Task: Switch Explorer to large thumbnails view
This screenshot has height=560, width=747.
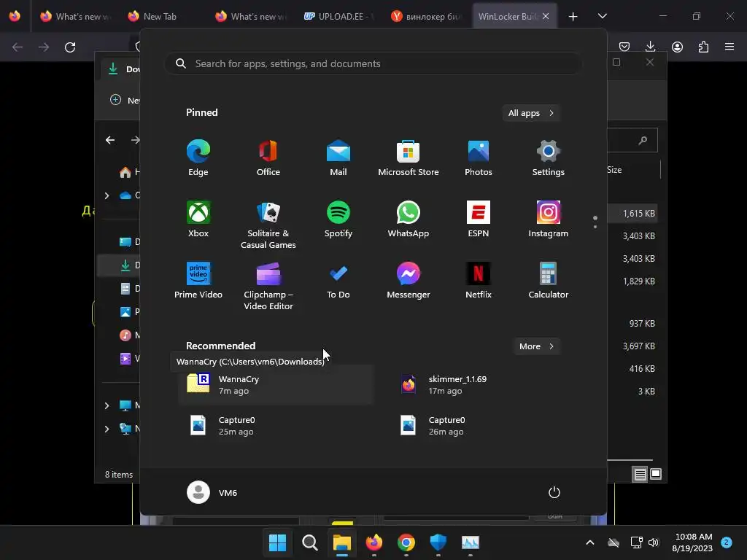Action: click(x=656, y=474)
